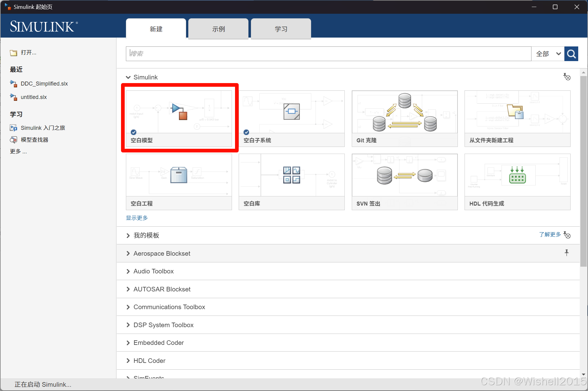588x391 pixels.
Task: Click the model finder icon in sidebar
Action: [13, 140]
